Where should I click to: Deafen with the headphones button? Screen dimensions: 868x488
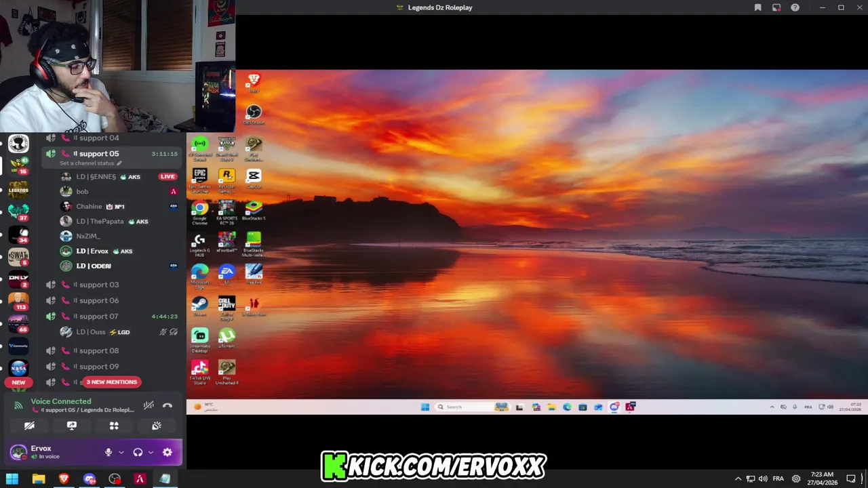(x=138, y=452)
